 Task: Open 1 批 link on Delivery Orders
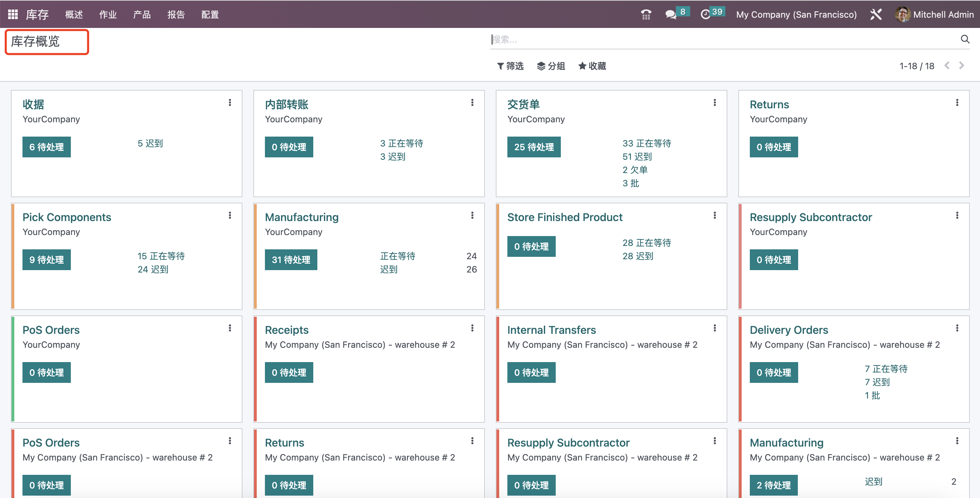872,395
